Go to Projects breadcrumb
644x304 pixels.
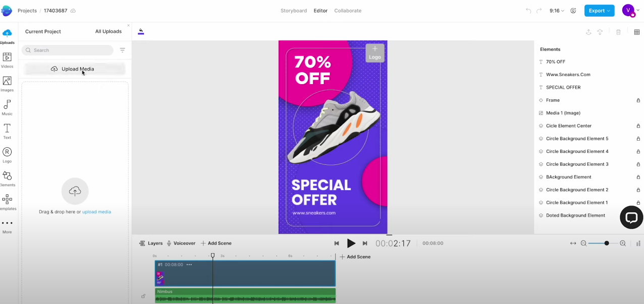coord(27,11)
